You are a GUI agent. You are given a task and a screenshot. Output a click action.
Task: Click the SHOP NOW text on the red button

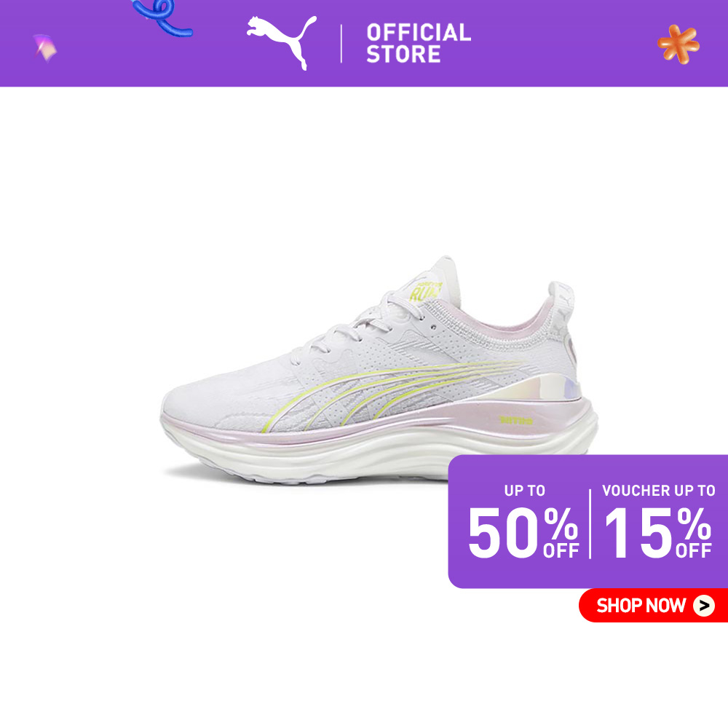click(x=641, y=606)
